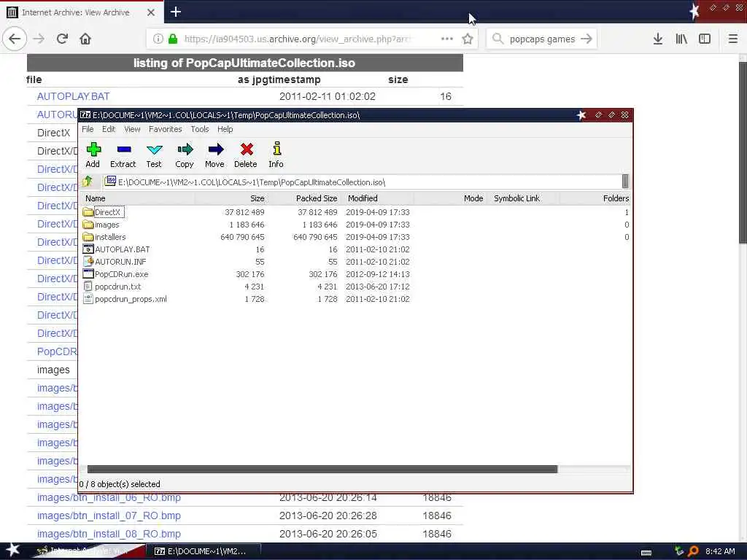Select the DirectX folder icon
The image size is (747, 560).
88,212
